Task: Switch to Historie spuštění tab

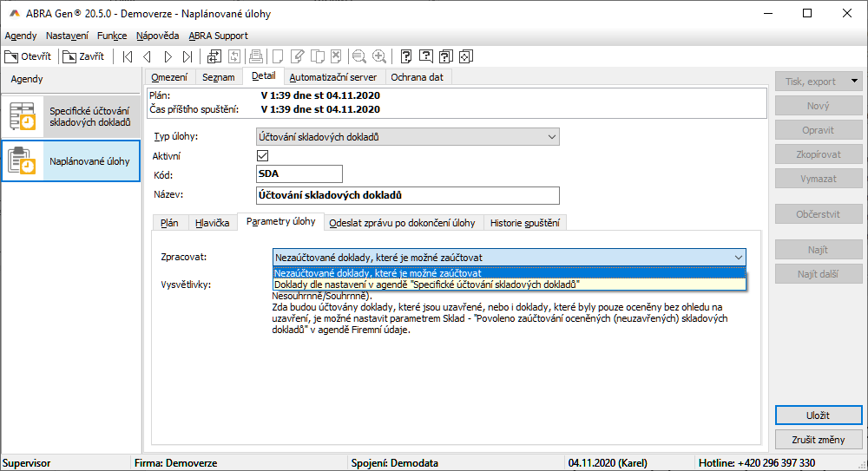Action: pos(525,223)
